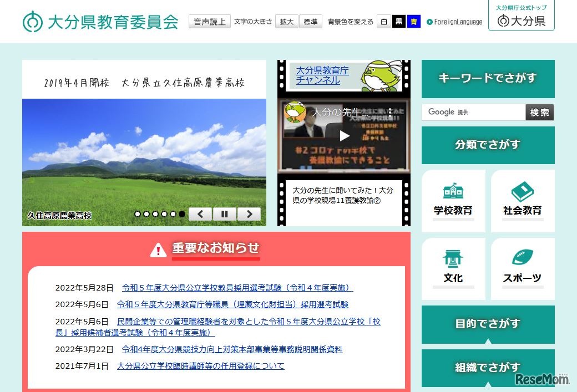Advance the carousel with the next arrow
Viewport: 577px width, 392px height.
(250, 213)
